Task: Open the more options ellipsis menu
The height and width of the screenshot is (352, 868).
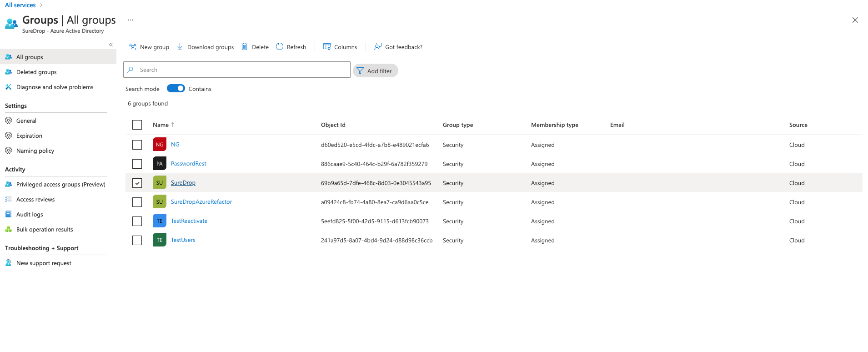Action: 130,20
